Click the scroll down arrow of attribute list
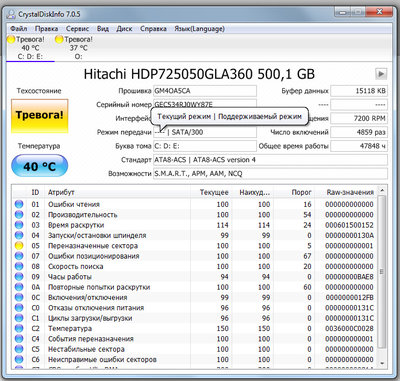 [x=382, y=364]
